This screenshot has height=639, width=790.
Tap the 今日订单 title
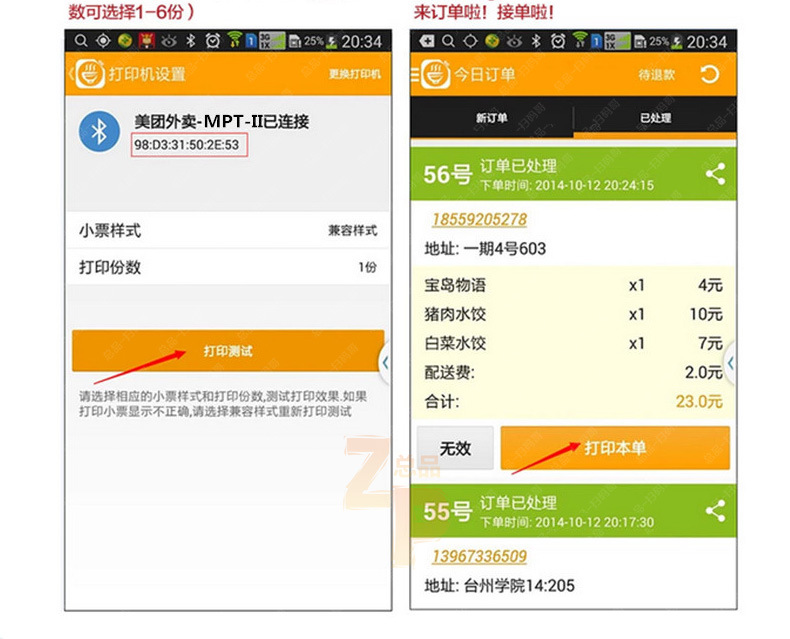(484, 75)
